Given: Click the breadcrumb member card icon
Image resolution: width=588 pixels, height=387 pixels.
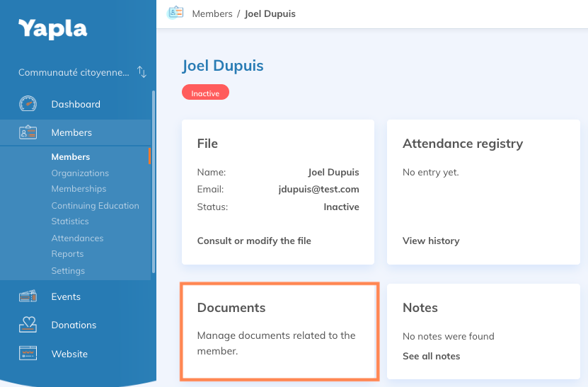Looking at the screenshot, I should (175, 13).
